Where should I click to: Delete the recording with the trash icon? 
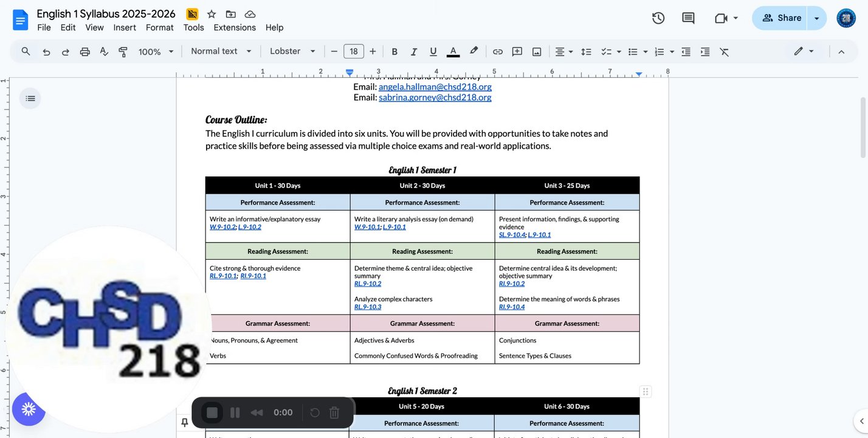[x=334, y=413]
